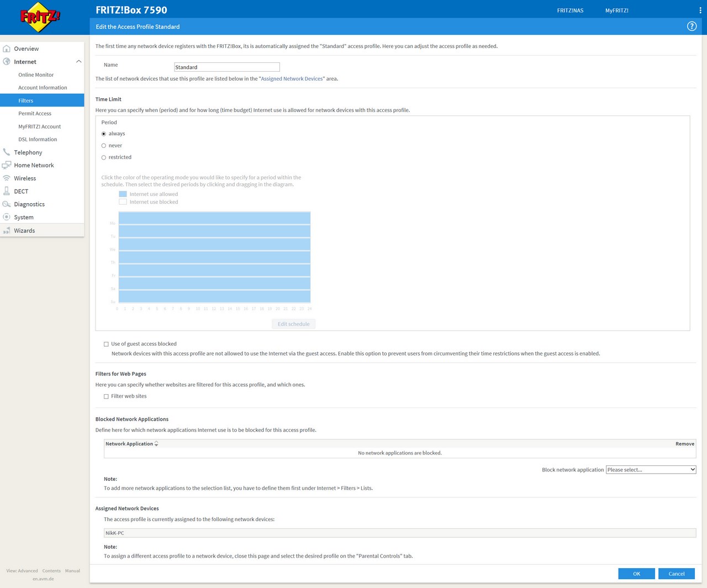Image resolution: width=707 pixels, height=588 pixels.
Task: Click the Remove column header
Action: coord(685,444)
